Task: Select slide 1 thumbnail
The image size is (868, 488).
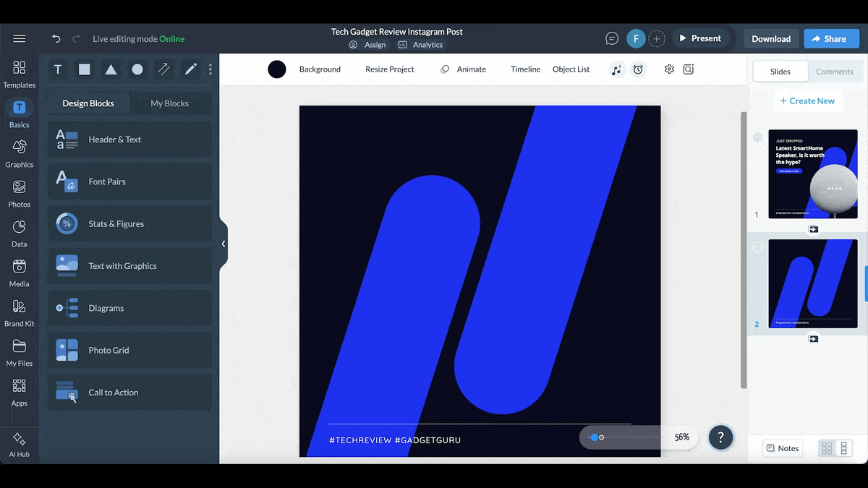Action: point(813,174)
